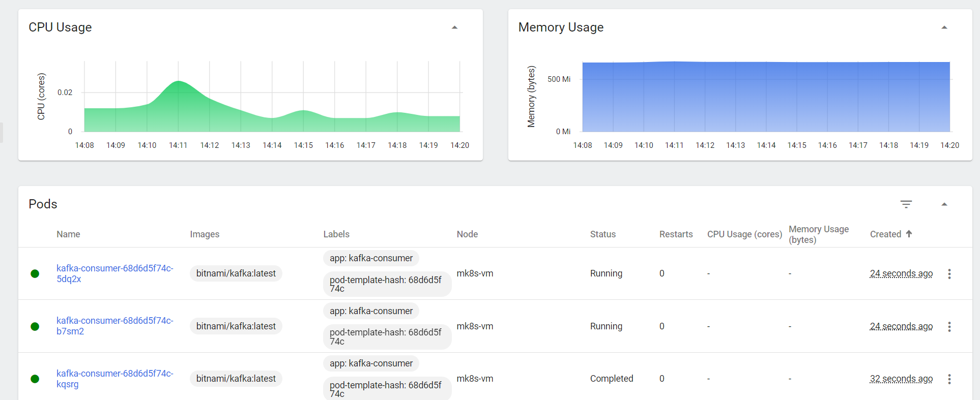This screenshot has height=400, width=980.
Task: Click the 24 seconds ago timestamp for 5dq2x
Action: (901, 273)
